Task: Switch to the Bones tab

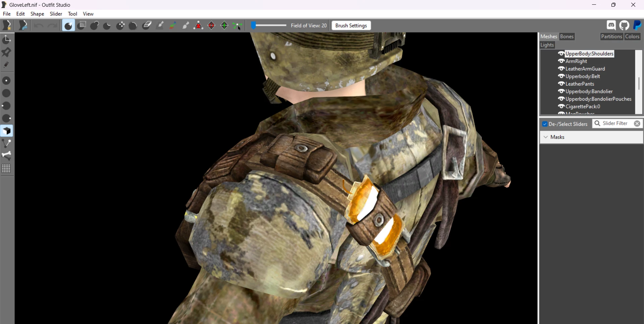Action: [x=567, y=37]
